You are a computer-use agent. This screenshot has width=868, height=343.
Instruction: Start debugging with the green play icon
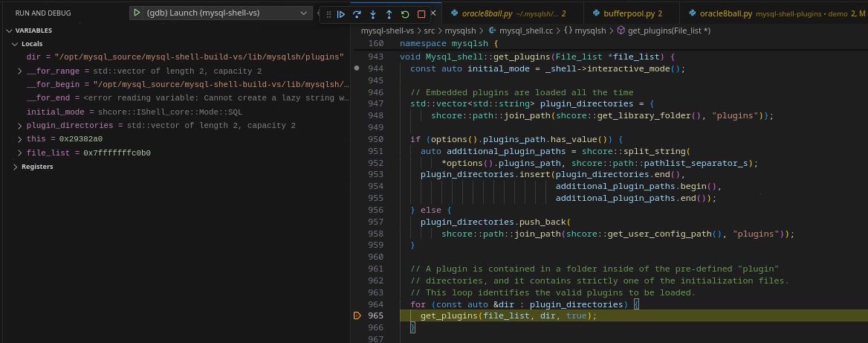tap(137, 13)
